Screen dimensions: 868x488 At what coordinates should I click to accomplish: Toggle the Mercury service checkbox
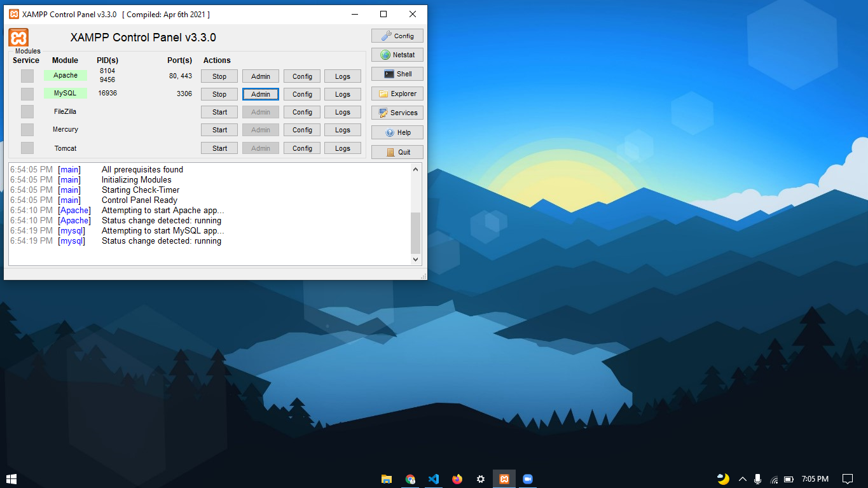(x=27, y=130)
